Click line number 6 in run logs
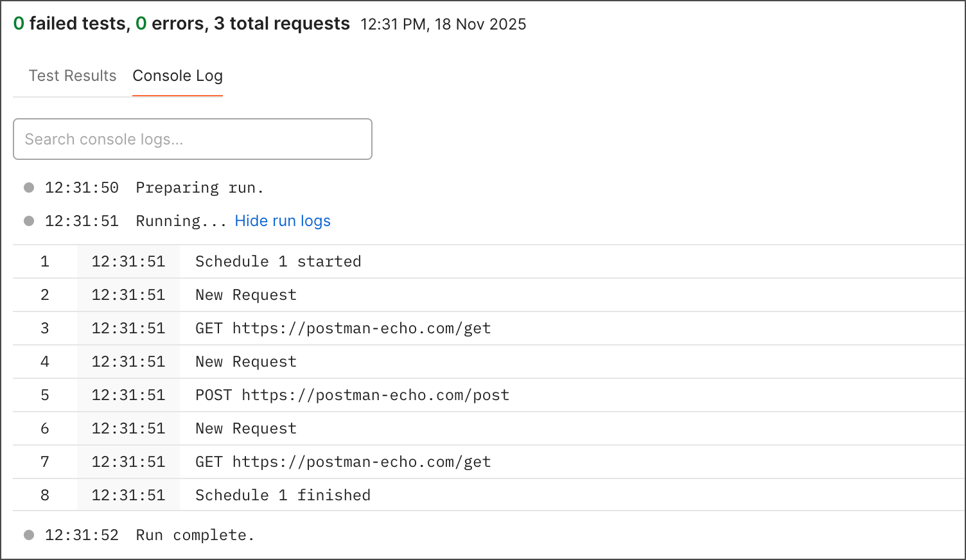 pos(45,428)
